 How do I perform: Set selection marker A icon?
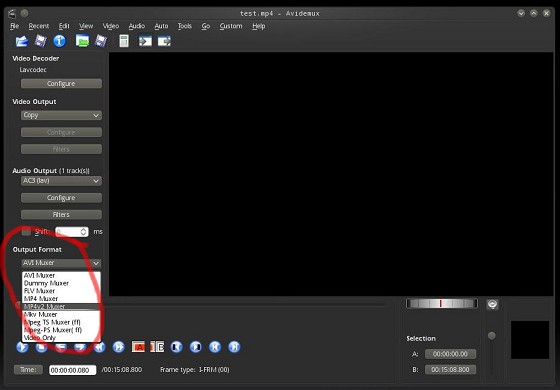pos(138,346)
